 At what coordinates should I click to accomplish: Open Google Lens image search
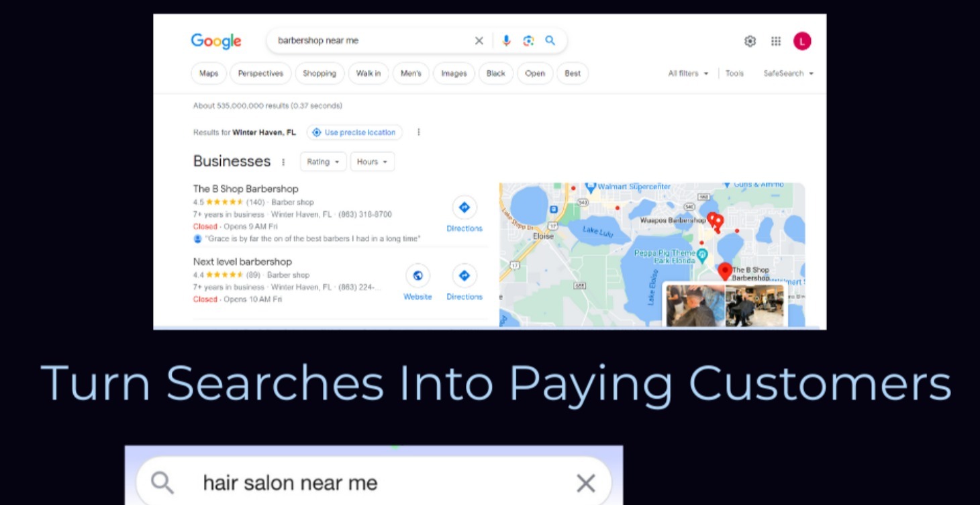[x=528, y=41]
